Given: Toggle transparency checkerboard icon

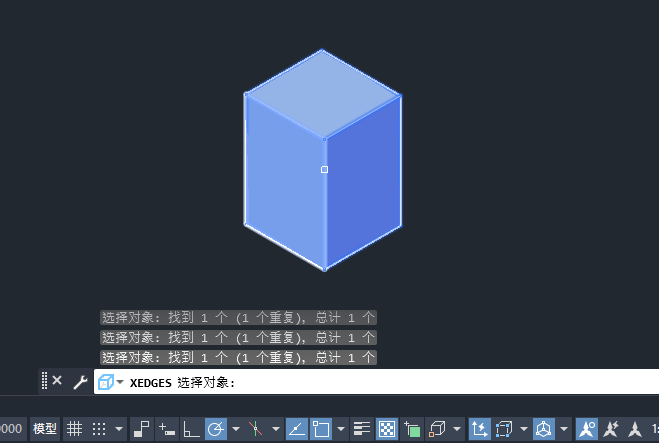Looking at the screenshot, I should (387, 429).
